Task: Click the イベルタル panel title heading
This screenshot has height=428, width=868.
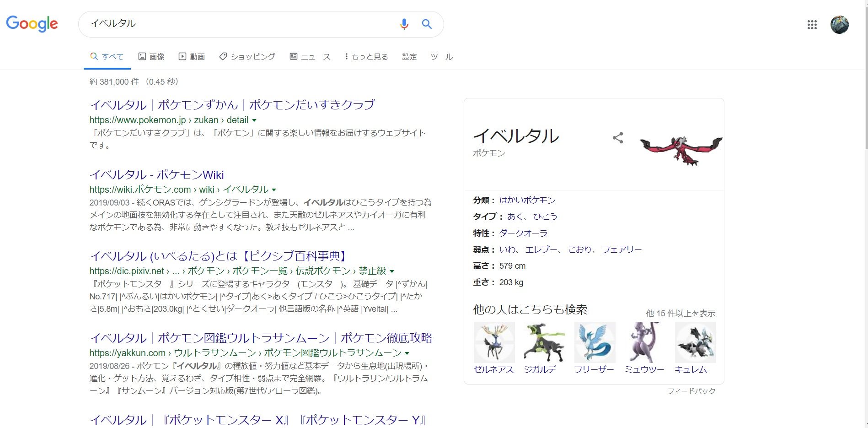Action: [x=516, y=136]
